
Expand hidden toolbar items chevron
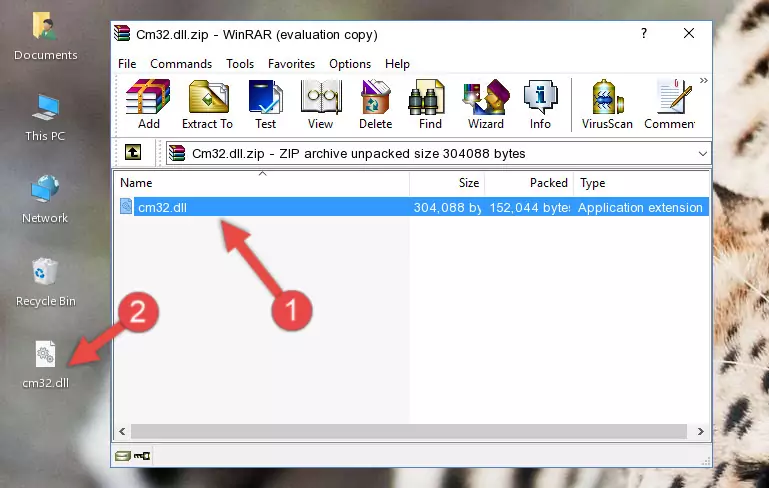tap(704, 80)
